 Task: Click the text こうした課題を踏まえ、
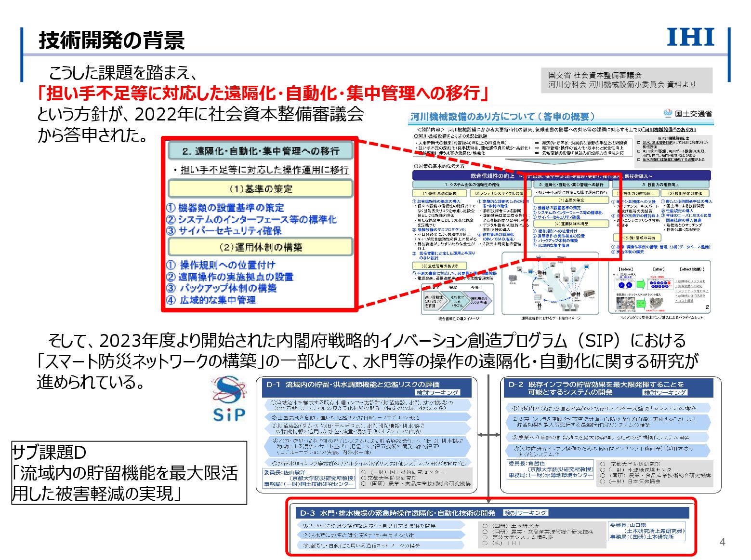tap(123, 73)
